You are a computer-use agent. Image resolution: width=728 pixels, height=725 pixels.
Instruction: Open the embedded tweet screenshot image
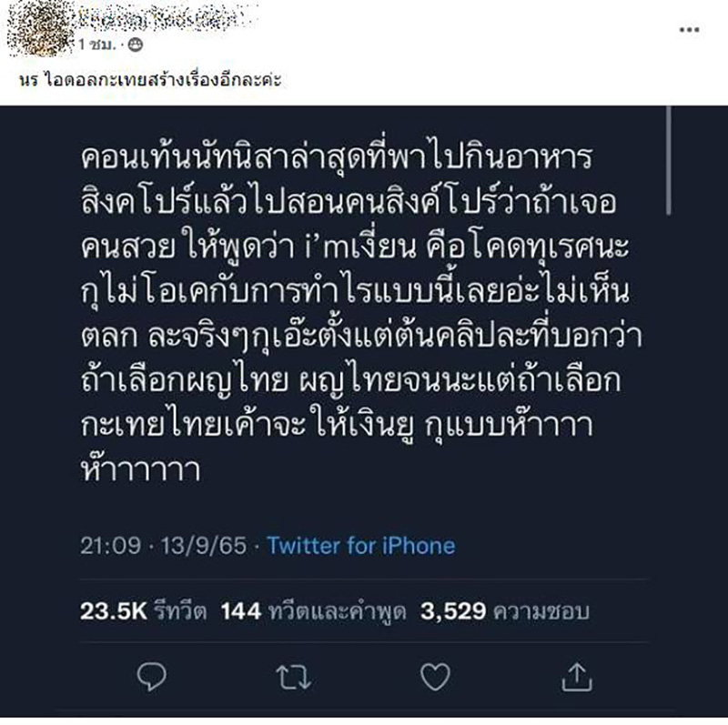coord(364,409)
